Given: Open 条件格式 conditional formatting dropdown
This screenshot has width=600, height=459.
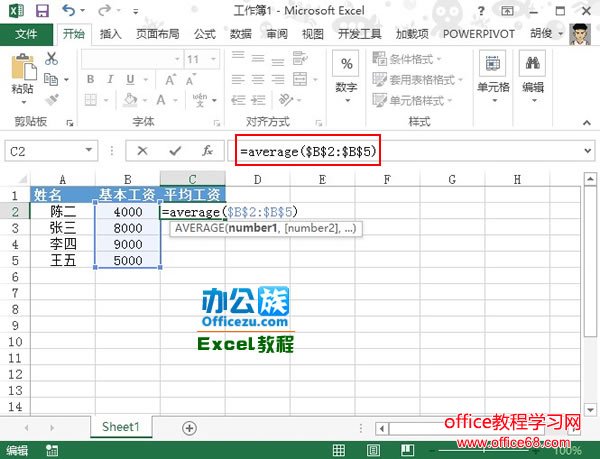Looking at the screenshot, I should (407, 59).
